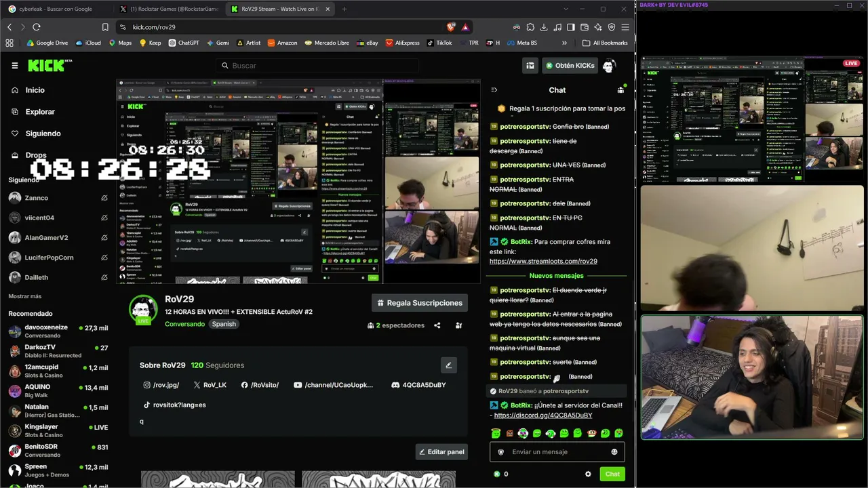Bookmark this page with the bookmark icon
The image size is (868, 488).
point(105,27)
